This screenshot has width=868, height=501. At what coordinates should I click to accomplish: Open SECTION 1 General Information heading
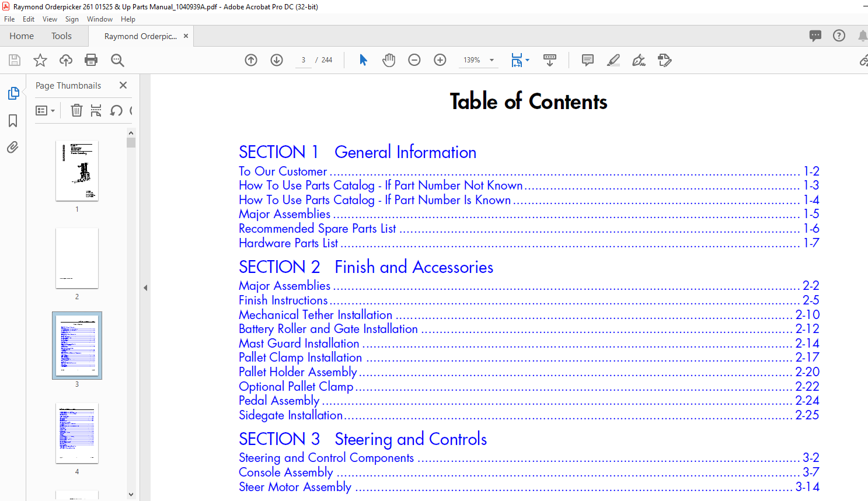coord(357,152)
